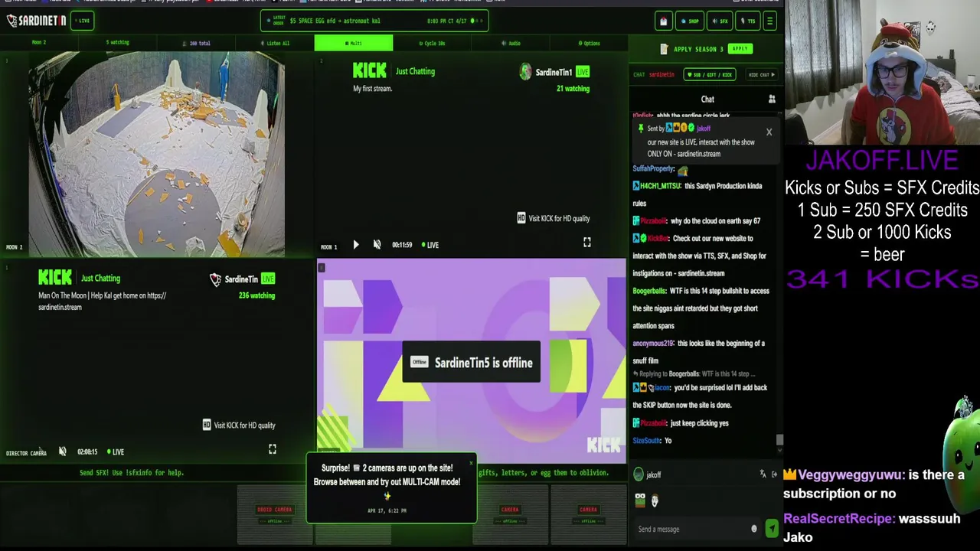Click the green APPLY button for Season 3
This screenshot has height=551, width=980.
[740, 49]
